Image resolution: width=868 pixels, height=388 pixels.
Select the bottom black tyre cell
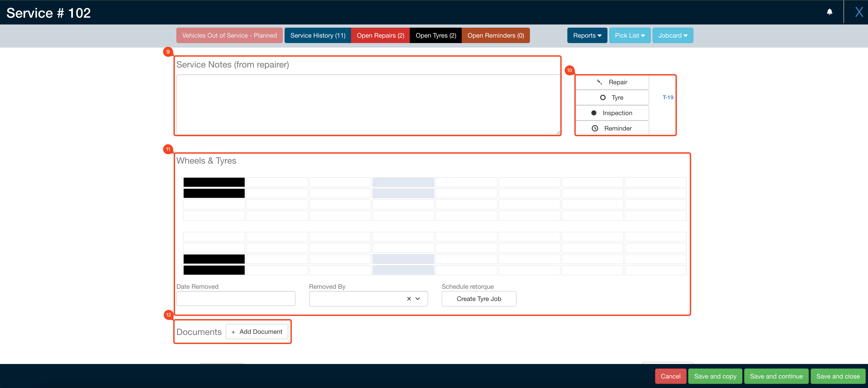pos(214,270)
